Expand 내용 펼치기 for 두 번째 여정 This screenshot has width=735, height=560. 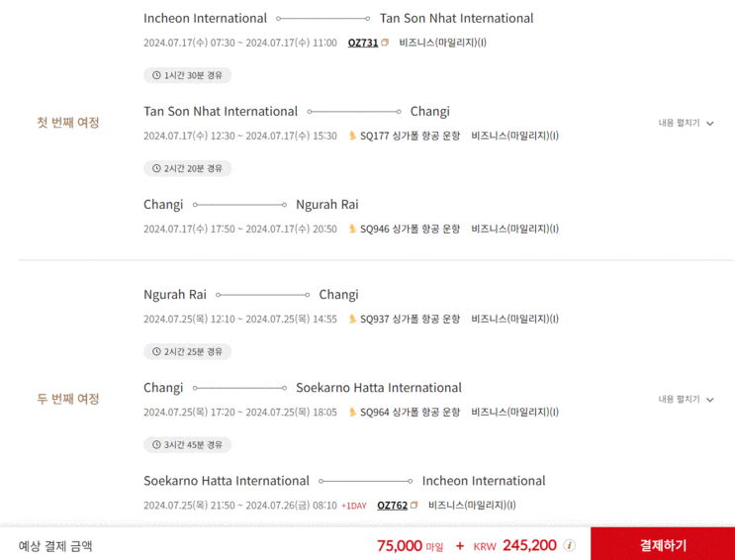point(687,399)
